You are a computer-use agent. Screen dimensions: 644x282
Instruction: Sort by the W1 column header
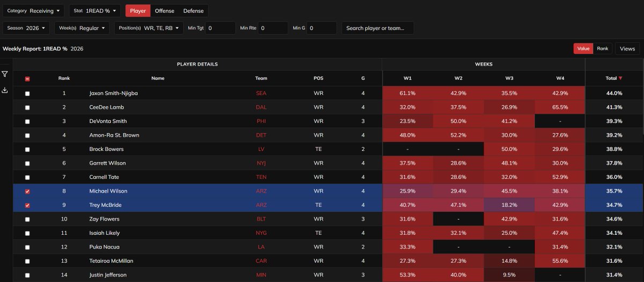point(407,78)
